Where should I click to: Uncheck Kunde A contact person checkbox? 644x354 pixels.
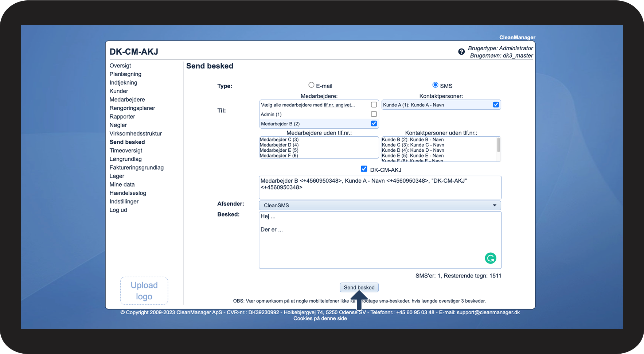click(496, 105)
